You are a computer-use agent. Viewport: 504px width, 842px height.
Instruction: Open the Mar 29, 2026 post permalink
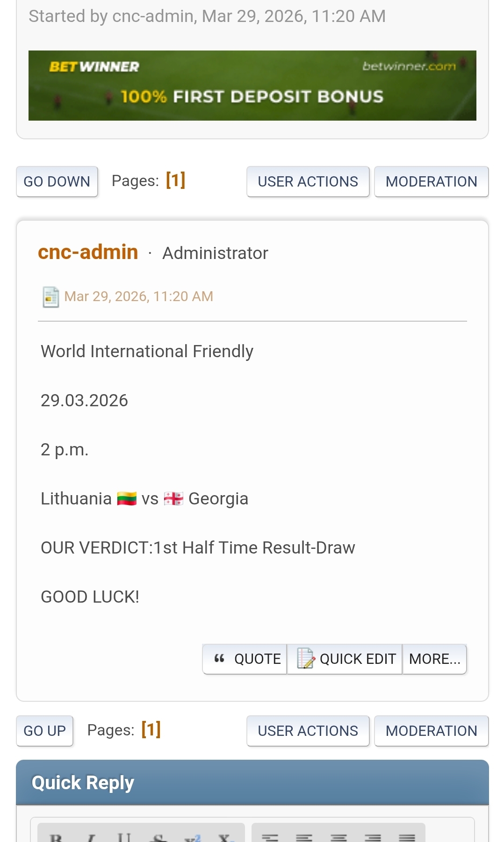[x=138, y=296]
